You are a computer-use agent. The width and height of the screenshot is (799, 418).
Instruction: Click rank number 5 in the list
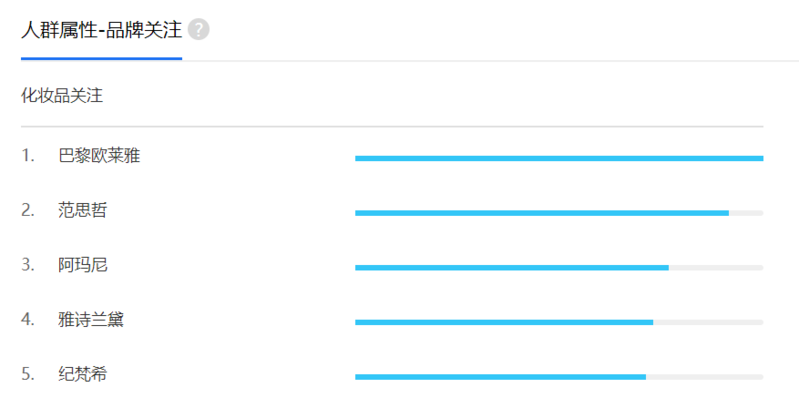click(x=28, y=374)
